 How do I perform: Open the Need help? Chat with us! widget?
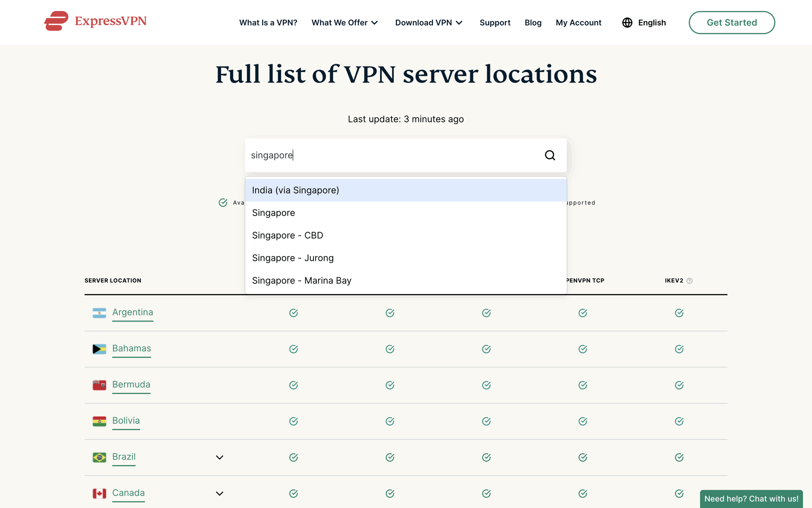pos(751,499)
